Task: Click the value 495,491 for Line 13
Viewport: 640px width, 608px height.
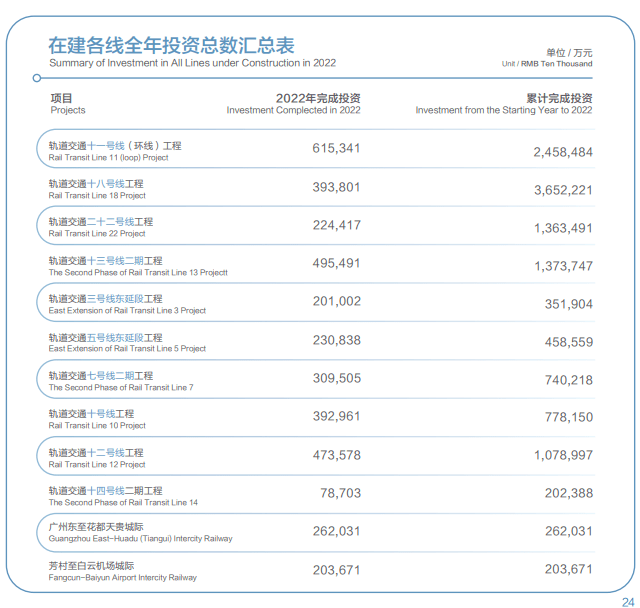Action: pyautogui.click(x=336, y=264)
